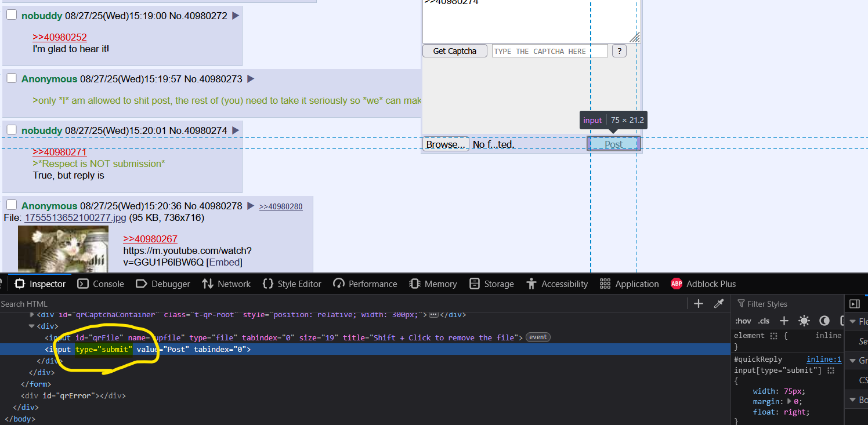Focus the Type the Captcha Here field
The height and width of the screenshot is (425, 868).
click(x=549, y=51)
